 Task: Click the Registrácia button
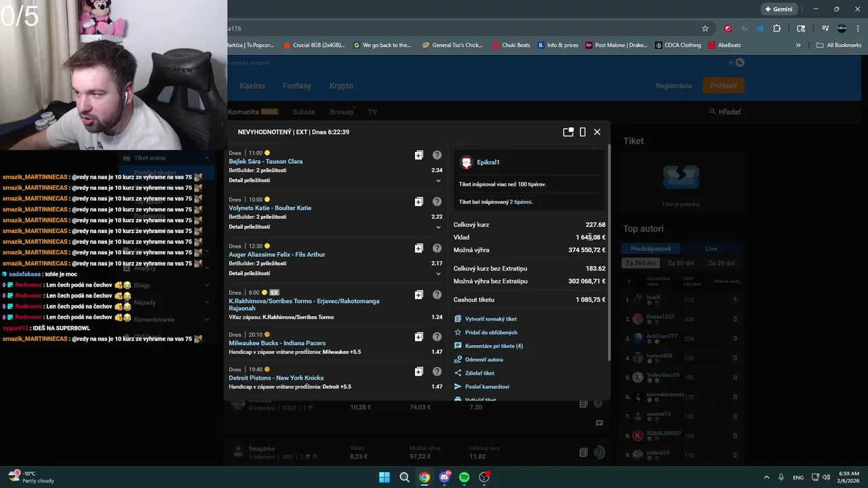pyautogui.click(x=673, y=86)
